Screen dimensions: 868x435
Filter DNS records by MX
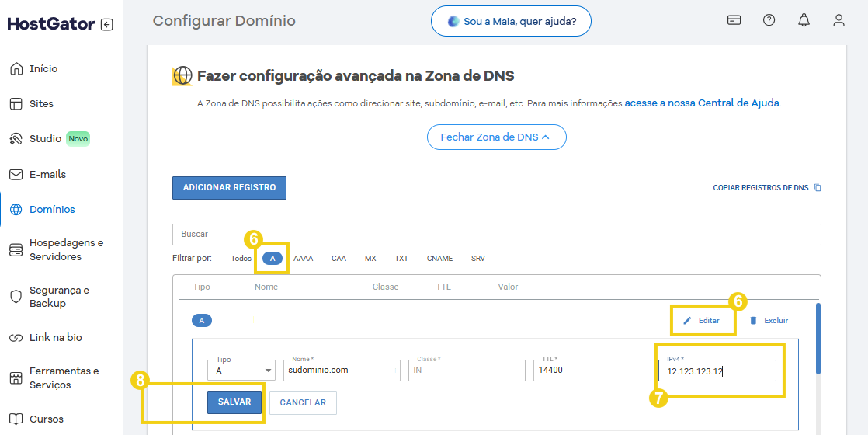click(x=370, y=258)
